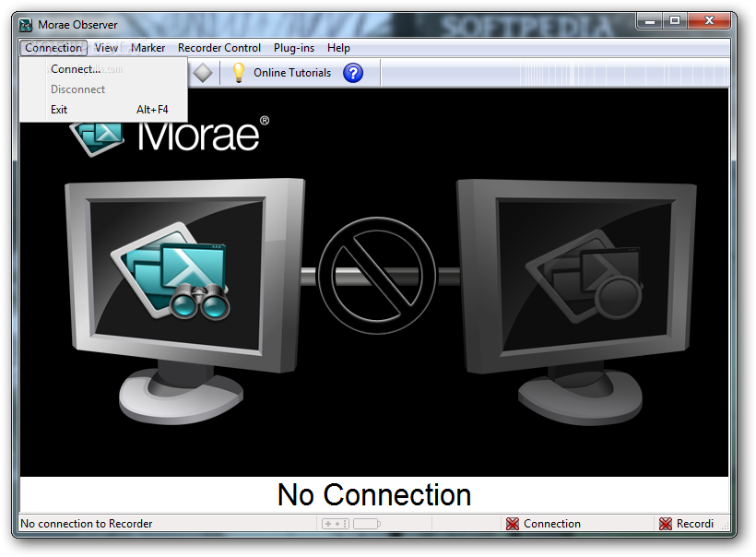Click the dimmed Recorder monitor image

pyautogui.click(x=576, y=302)
